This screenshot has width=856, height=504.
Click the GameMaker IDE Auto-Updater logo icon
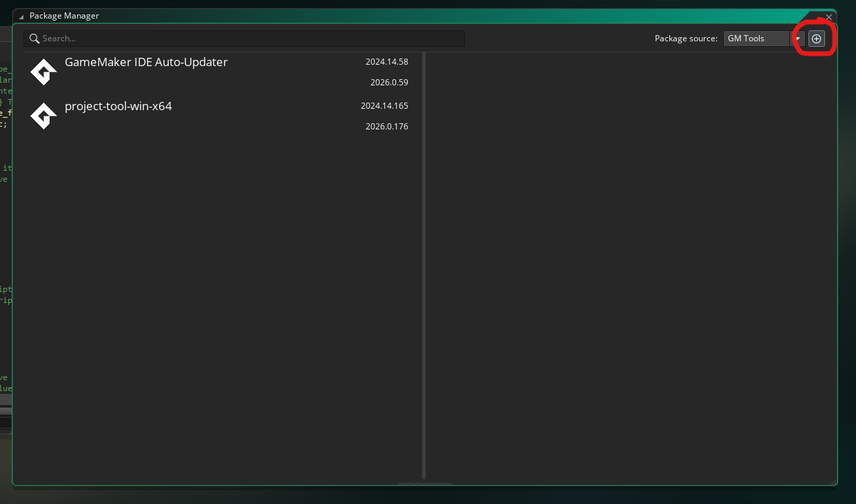(43, 72)
